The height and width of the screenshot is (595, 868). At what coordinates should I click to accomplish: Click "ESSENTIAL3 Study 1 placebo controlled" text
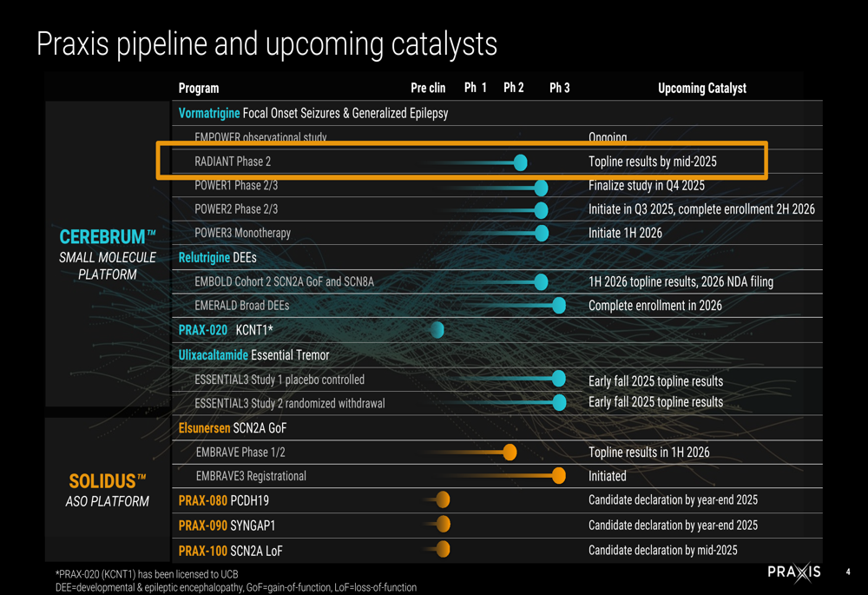click(279, 380)
